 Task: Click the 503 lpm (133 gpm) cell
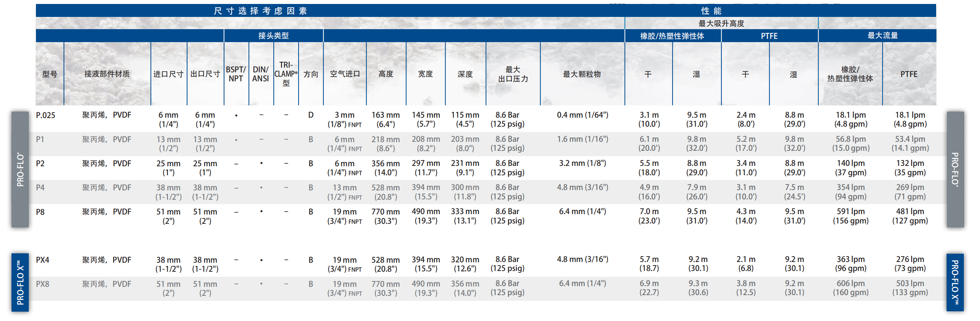click(910, 288)
